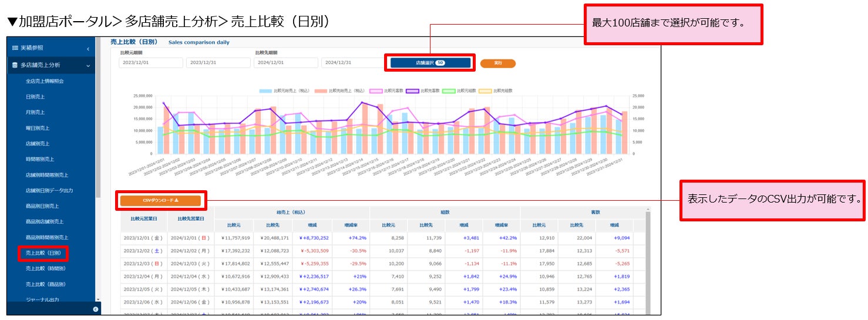Click the 実績参照 list icon in sidebar
The height and width of the screenshot is (320, 868).
[15, 48]
